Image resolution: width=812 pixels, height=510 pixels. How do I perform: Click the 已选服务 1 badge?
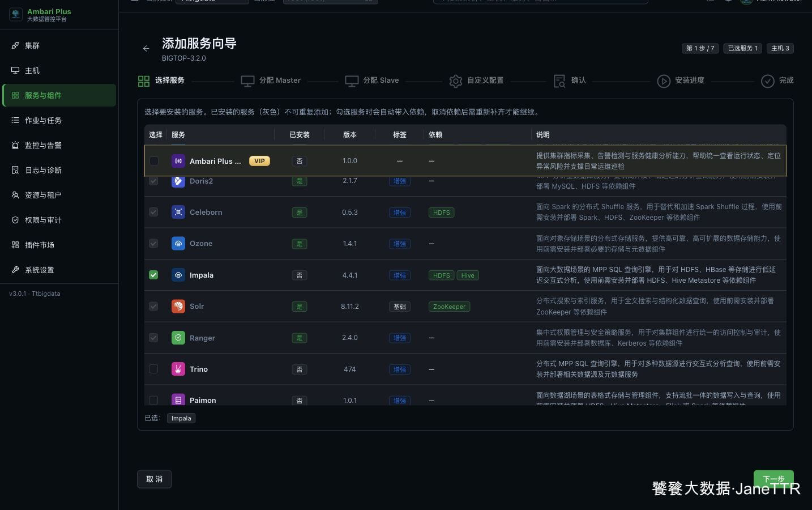pos(742,49)
